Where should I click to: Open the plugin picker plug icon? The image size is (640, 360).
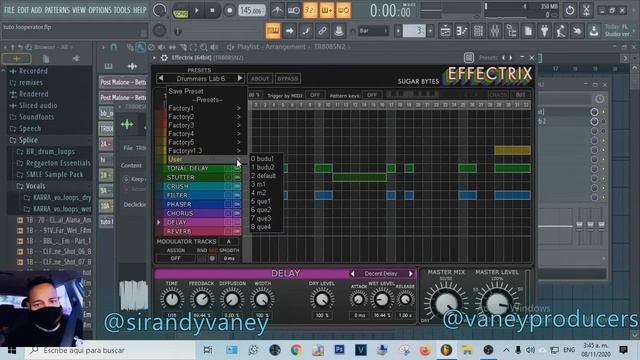pos(544,31)
